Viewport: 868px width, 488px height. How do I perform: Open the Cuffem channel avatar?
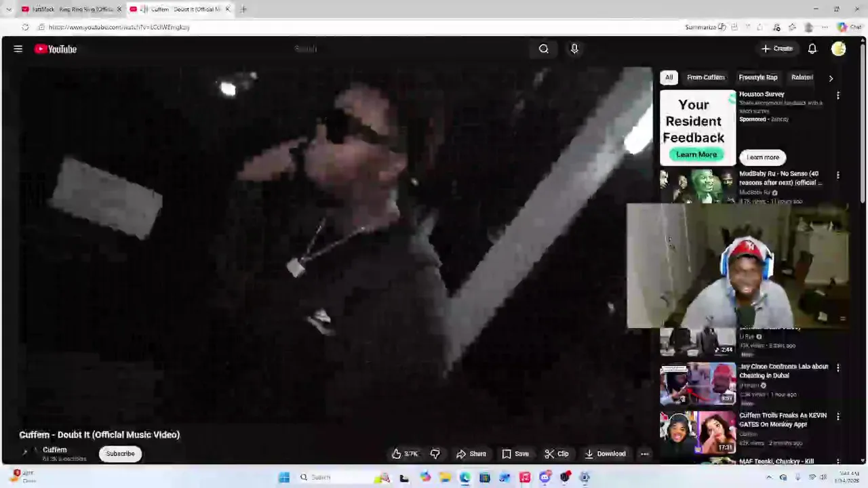pyautogui.click(x=27, y=453)
